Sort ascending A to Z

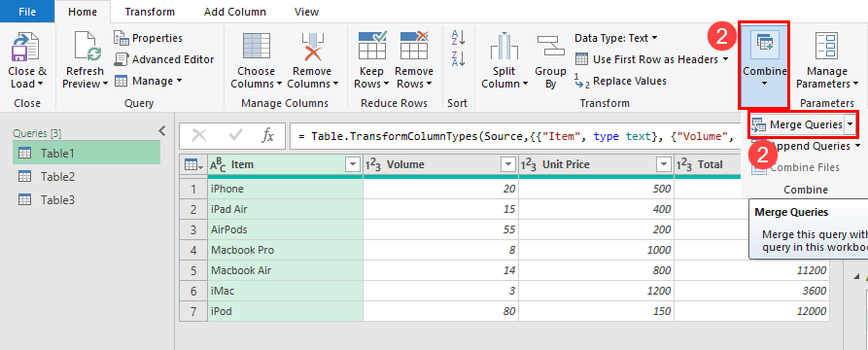click(459, 38)
